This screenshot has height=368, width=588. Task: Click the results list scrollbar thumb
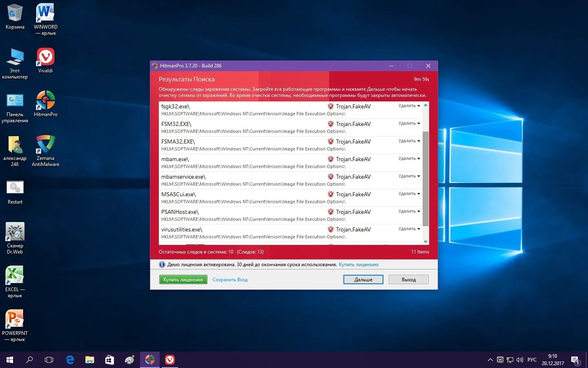(x=426, y=179)
